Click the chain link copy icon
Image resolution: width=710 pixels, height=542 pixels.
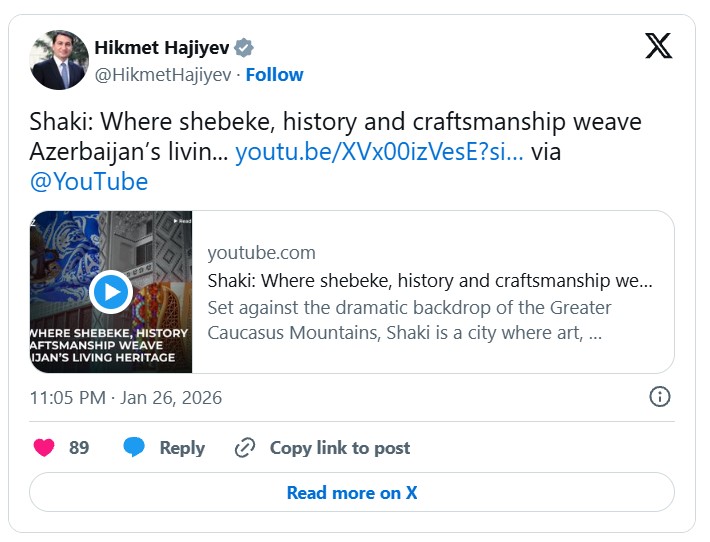(245, 448)
